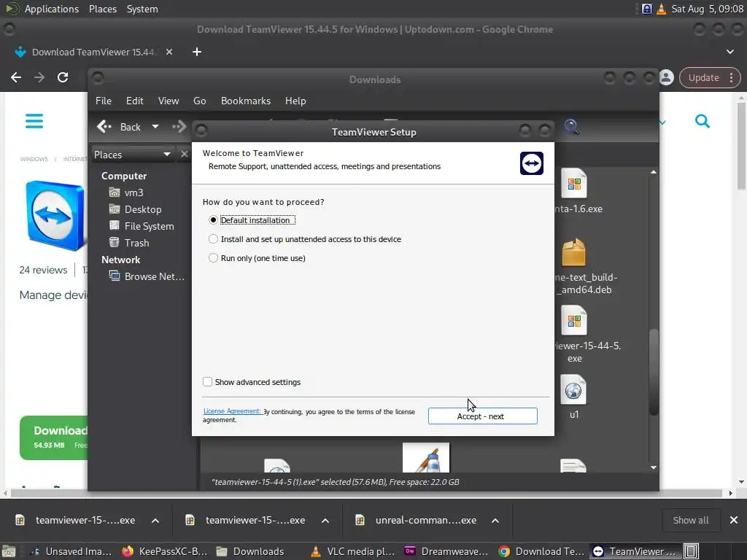747x560 pixels.
Task: Switch to VLC media player taskbar item
Action: [352, 551]
